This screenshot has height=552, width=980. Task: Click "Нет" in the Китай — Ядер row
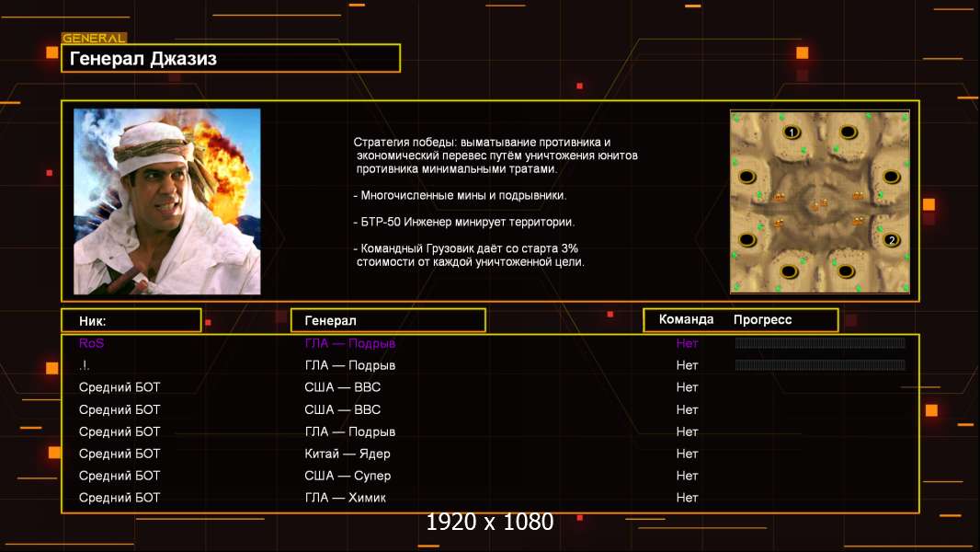pos(687,454)
